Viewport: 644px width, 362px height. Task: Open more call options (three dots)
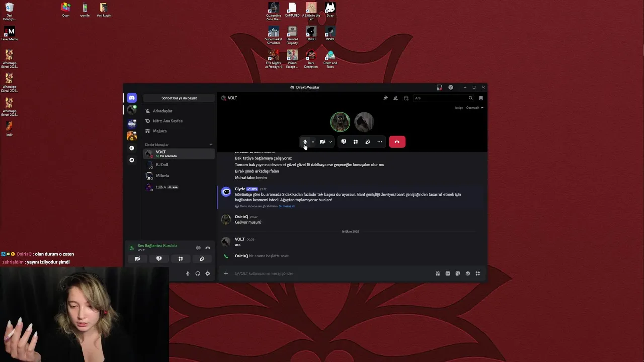click(380, 142)
